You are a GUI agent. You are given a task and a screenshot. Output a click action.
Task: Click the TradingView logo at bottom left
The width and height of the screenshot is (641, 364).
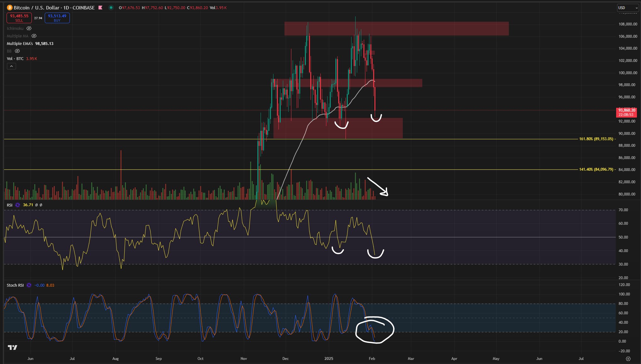coord(13,347)
